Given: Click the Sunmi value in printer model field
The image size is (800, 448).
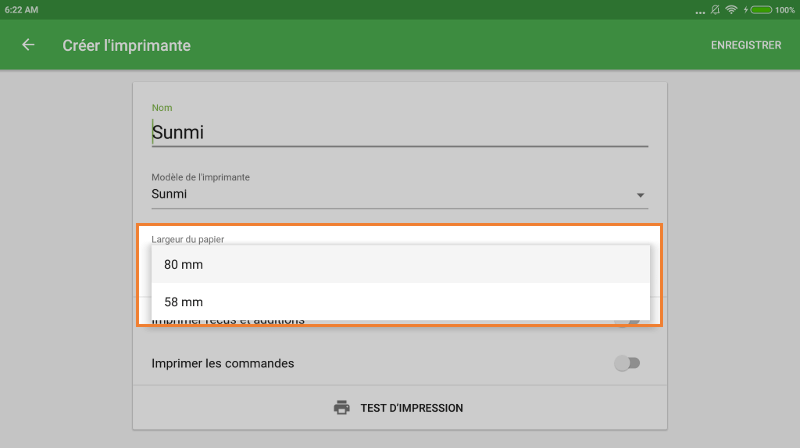Looking at the screenshot, I should pos(170,194).
